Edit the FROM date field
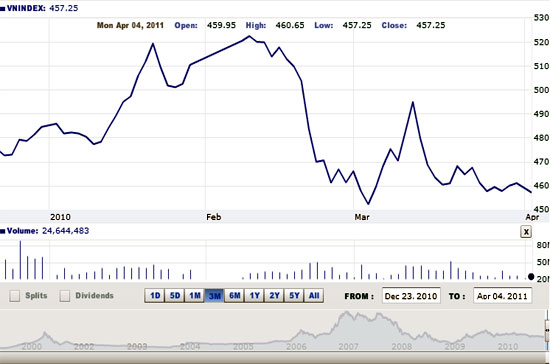Screen dimensions: 550x364 coord(411,296)
